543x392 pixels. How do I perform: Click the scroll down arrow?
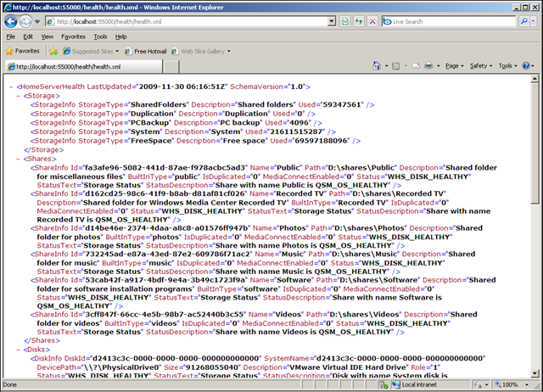pyautogui.click(x=535, y=373)
